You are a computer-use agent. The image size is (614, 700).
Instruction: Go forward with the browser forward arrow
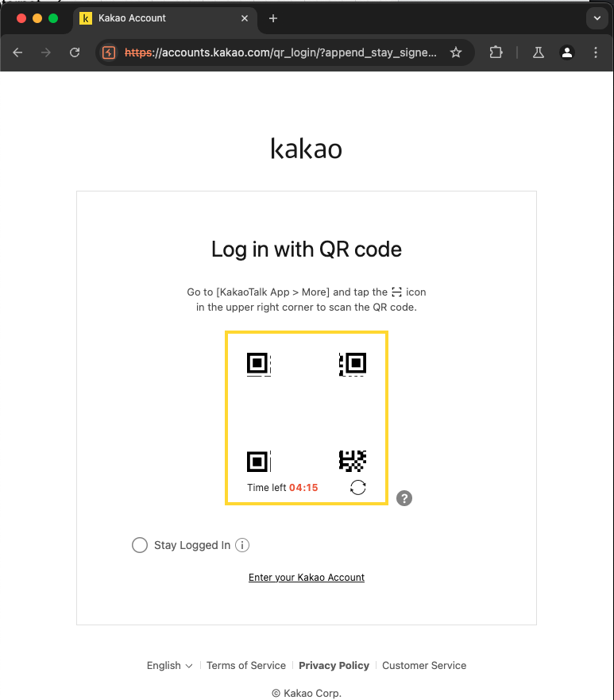pyautogui.click(x=45, y=52)
